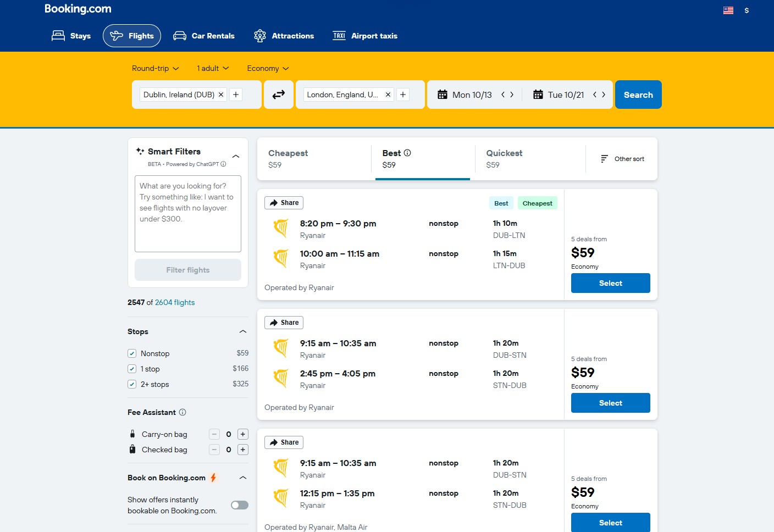Viewport: 774px width, 532px height.
Task: Click Ryanair logo of 12:15 pm flight
Action: [x=281, y=498]
